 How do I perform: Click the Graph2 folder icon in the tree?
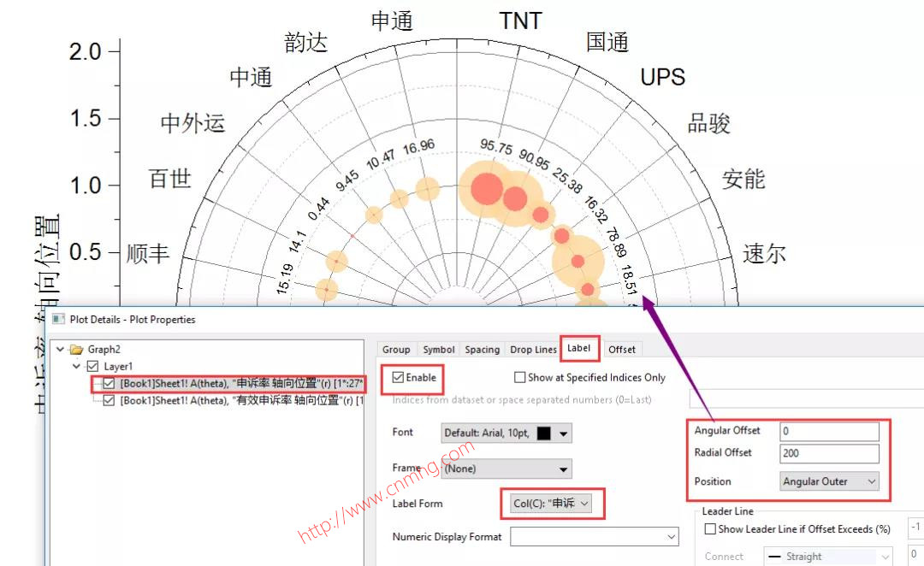click(x=77, y=348)
